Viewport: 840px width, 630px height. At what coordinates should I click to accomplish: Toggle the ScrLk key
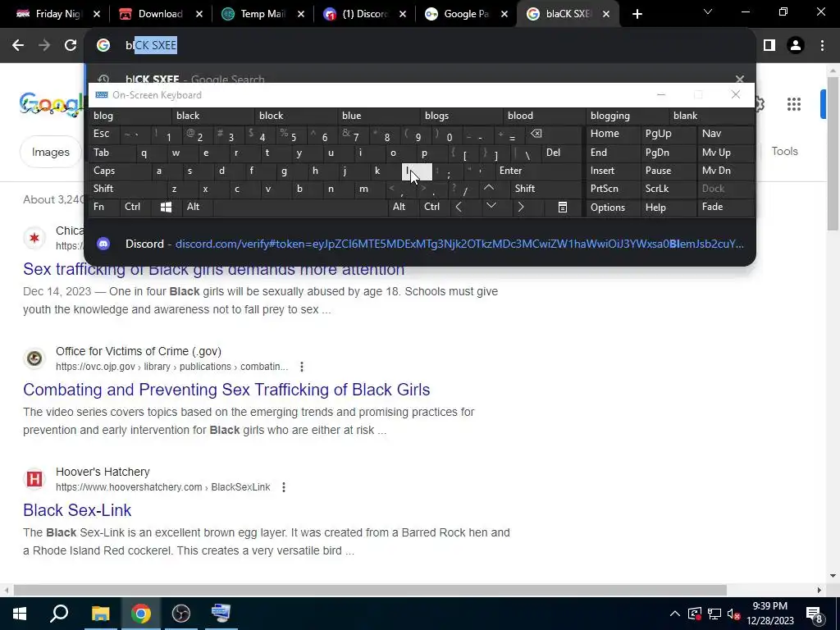[668, 189]
